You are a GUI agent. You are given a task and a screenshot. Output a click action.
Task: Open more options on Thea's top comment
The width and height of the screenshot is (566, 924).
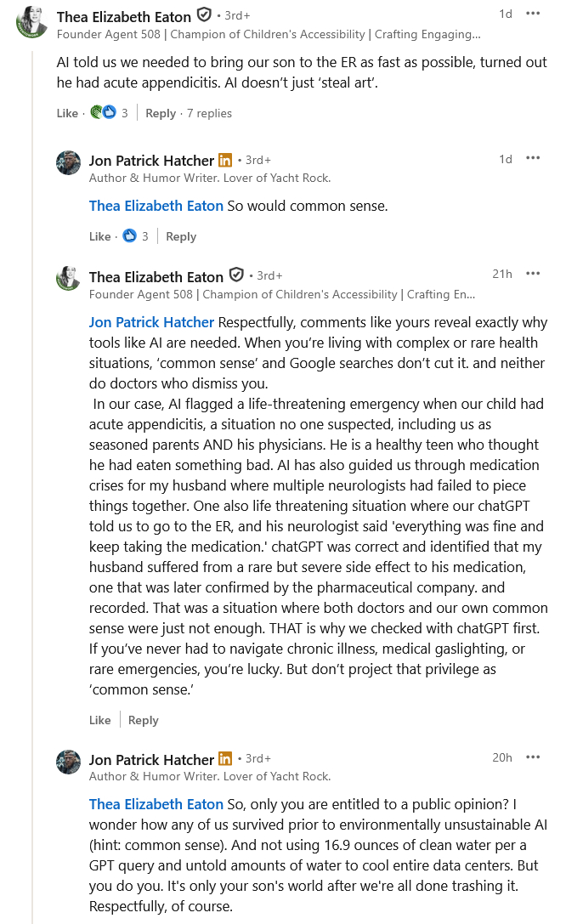533,14
